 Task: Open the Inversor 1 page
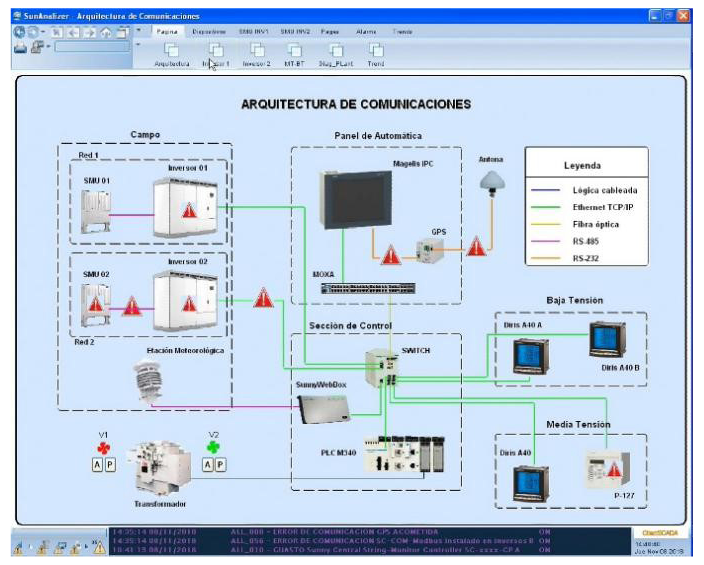(x=215, y=50)
